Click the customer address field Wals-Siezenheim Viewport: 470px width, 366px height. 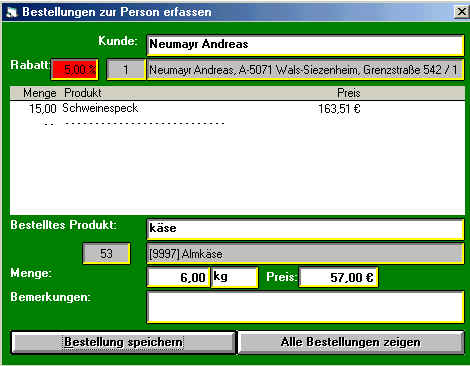click(x=305, y=70)
